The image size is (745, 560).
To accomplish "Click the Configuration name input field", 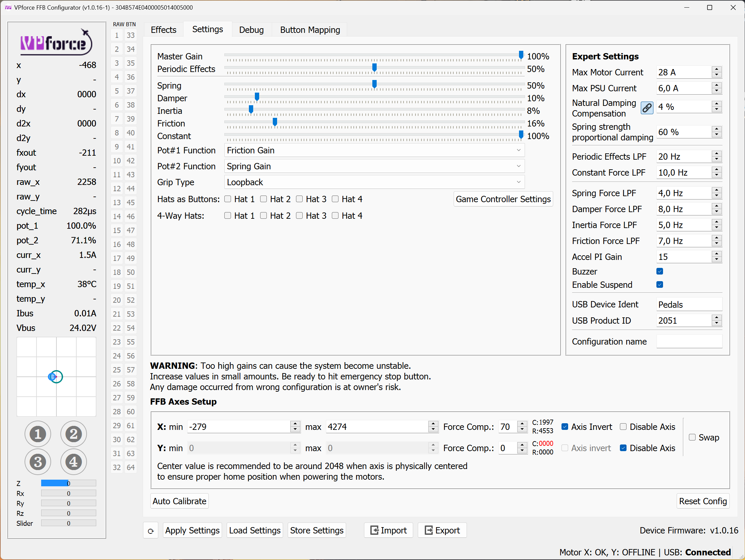I will point(689,341).
